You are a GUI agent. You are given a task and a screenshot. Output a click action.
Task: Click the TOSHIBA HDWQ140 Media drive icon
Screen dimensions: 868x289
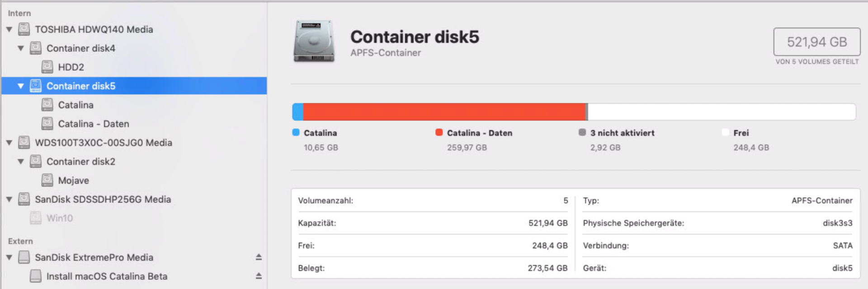[24, 29]
